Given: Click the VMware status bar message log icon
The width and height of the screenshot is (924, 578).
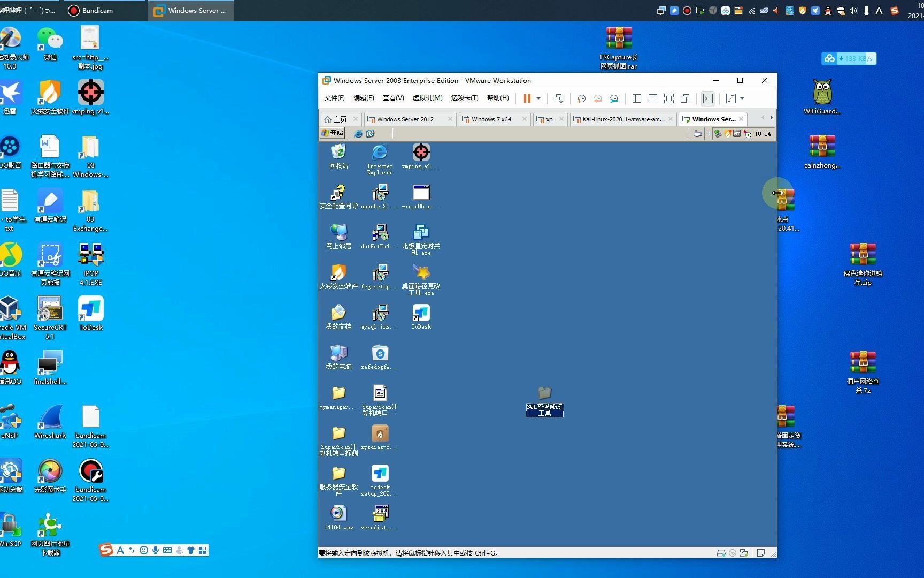Looking at the screenshot, I should coord(761,553).
